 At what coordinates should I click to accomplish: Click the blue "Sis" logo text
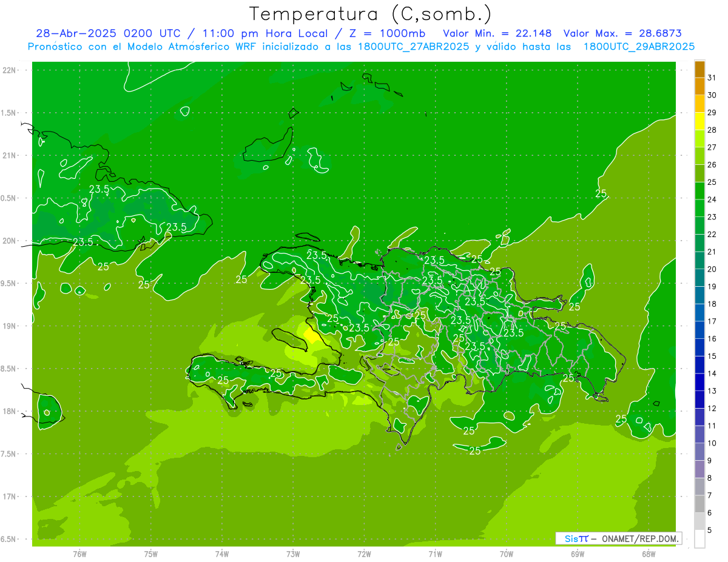pos(571,538)
